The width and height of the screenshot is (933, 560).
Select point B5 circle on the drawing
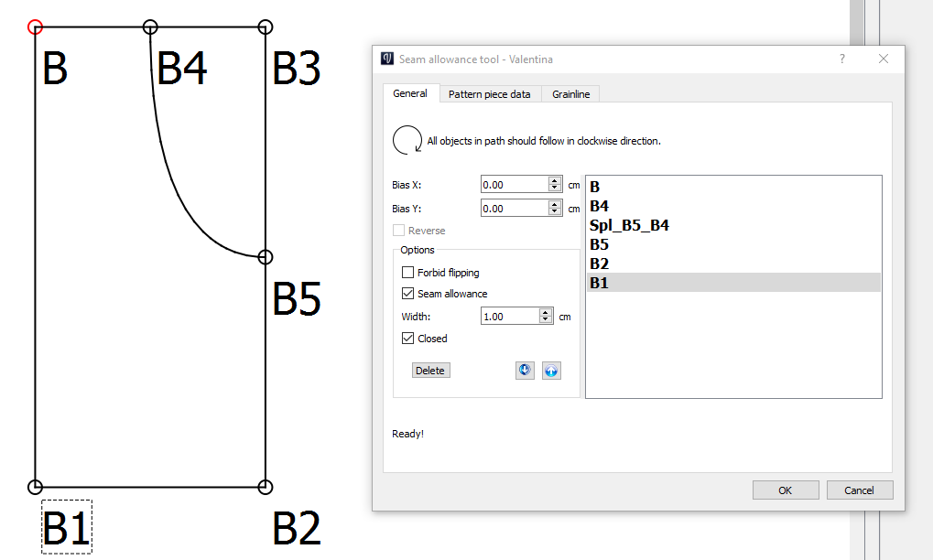coord(265,257)
